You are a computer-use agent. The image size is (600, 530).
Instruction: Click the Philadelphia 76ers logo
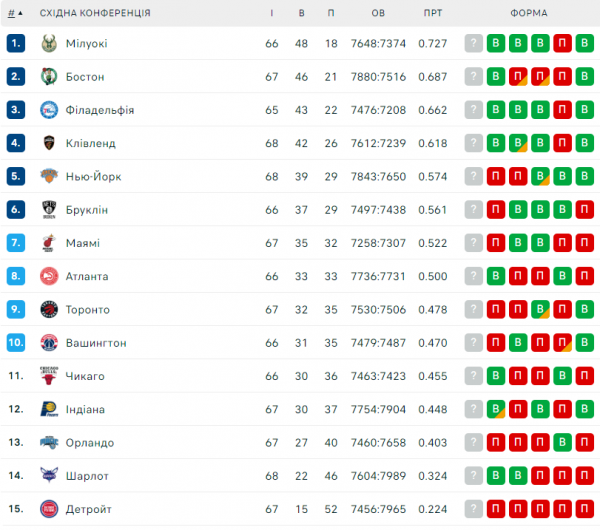tap(48, 110)
